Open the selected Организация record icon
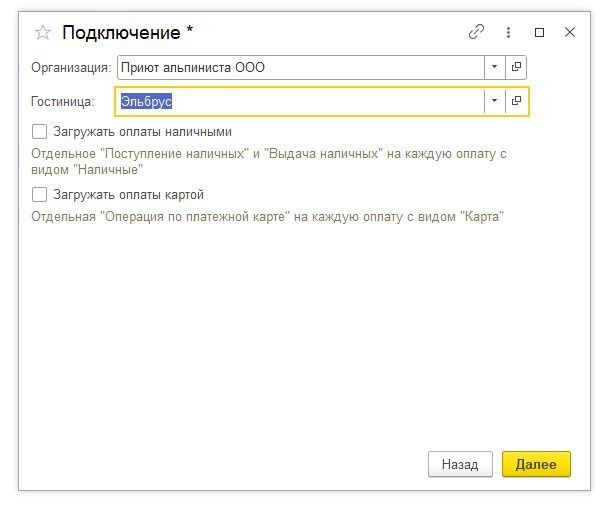Viewport: 610px width, 506px height. [x=516, y=67]
